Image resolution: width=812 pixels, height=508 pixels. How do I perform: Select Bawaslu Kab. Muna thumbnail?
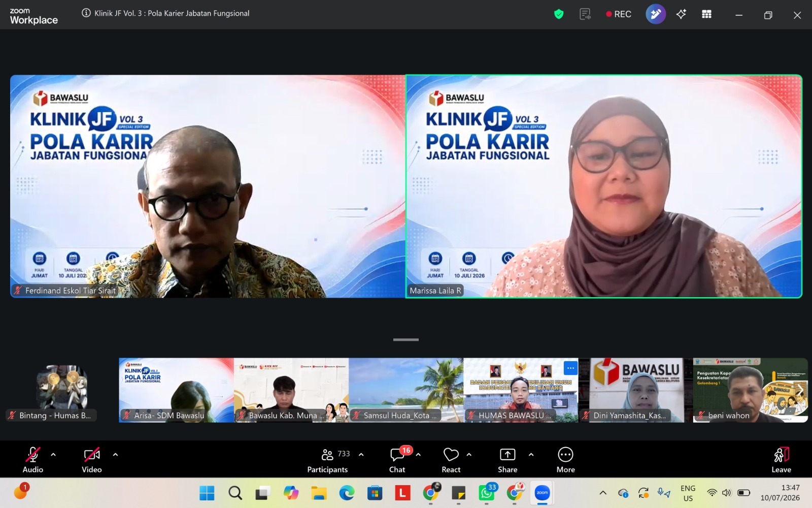[x=291, y=390]
